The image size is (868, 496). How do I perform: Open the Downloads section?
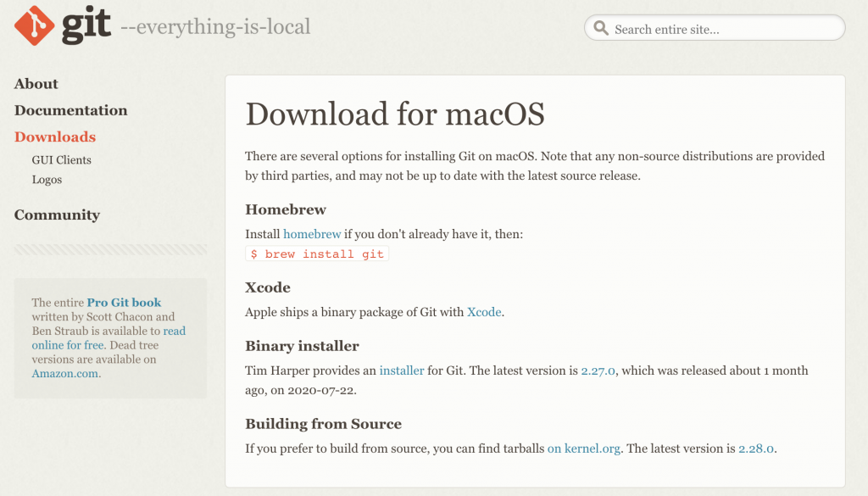(55, 137)
